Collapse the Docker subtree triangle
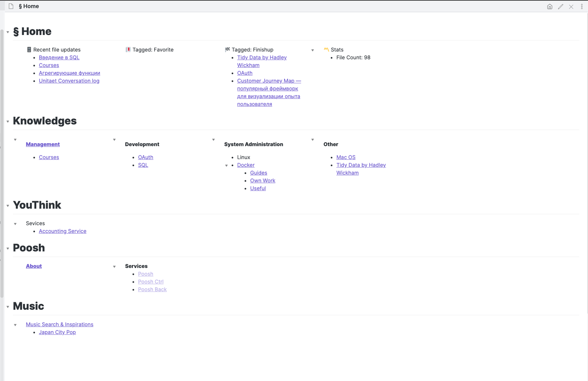The image size is (588, 381). 227,165
